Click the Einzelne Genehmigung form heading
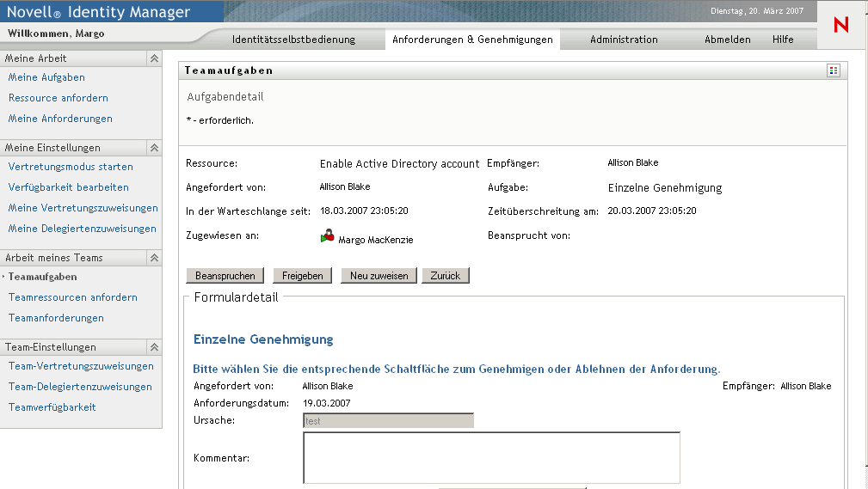Image resolution: width=868 pixels, height=489 pixels. pos(263,339)
